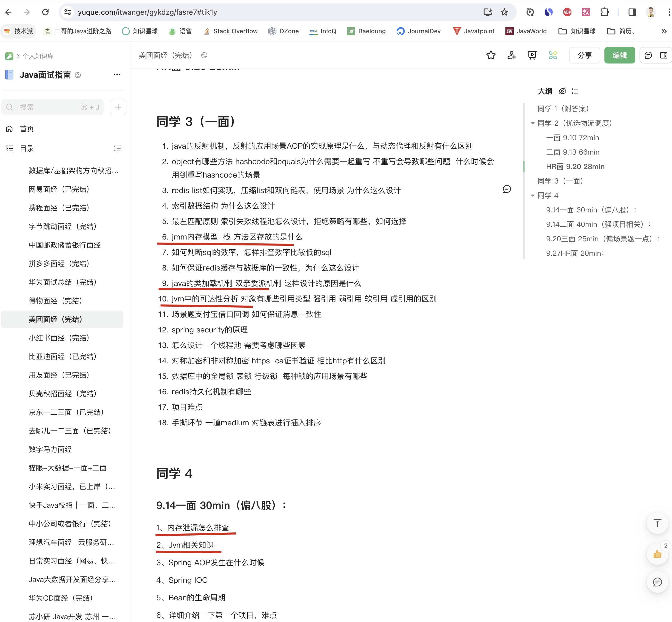
Task: Toggle the right side panel layout icon
Action: 663,55
